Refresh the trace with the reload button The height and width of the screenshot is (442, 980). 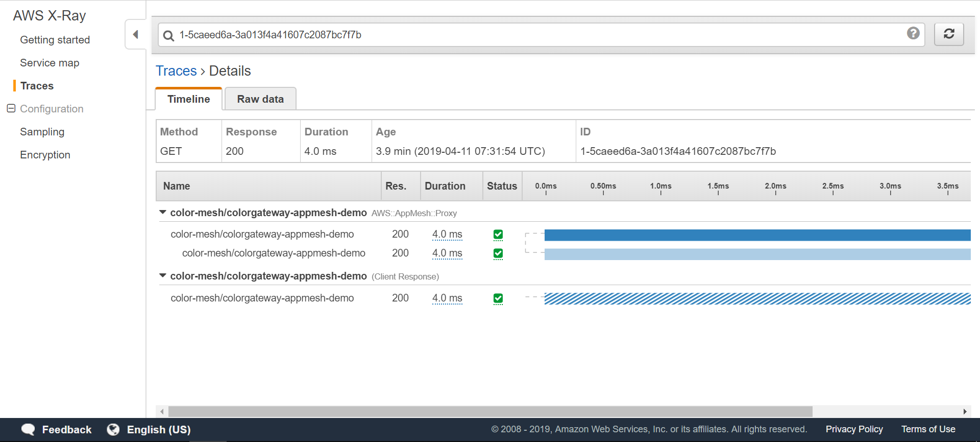click(949, 34)
